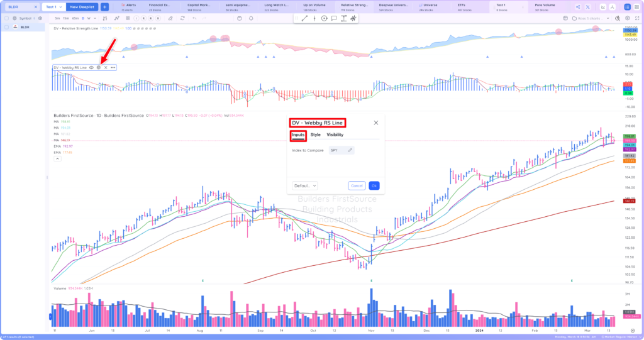Switch to table list layout icon

(627, 7)
